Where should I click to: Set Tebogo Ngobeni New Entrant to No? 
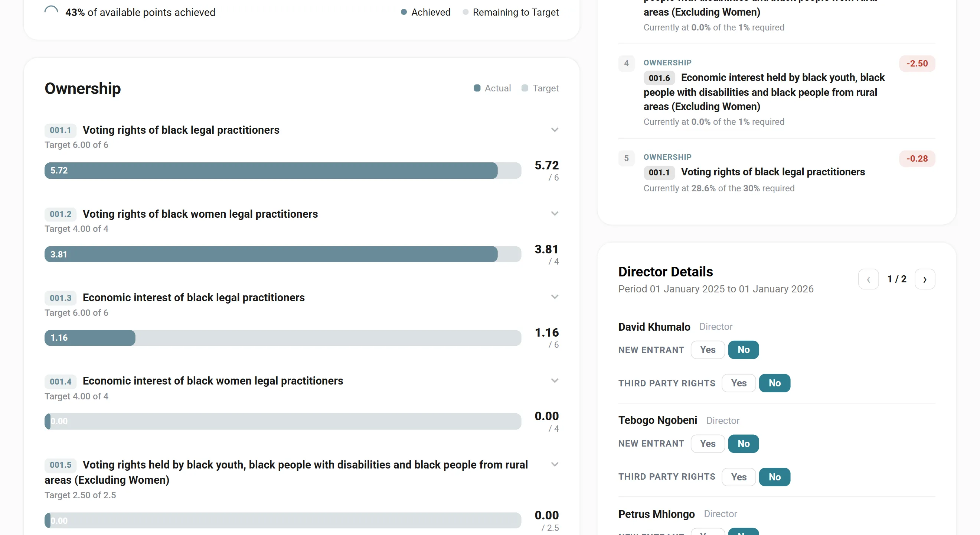[744, 444]
